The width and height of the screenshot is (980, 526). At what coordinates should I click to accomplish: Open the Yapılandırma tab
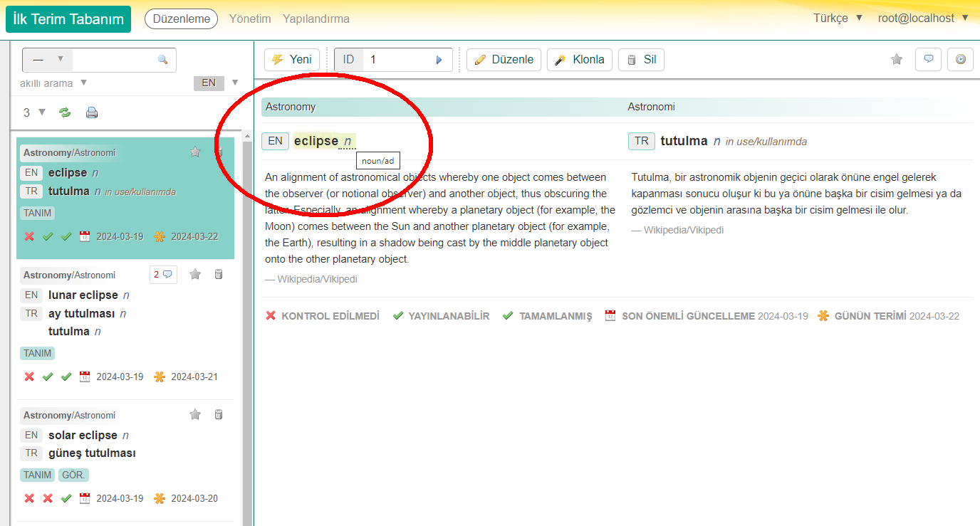[x=316, y=19]
